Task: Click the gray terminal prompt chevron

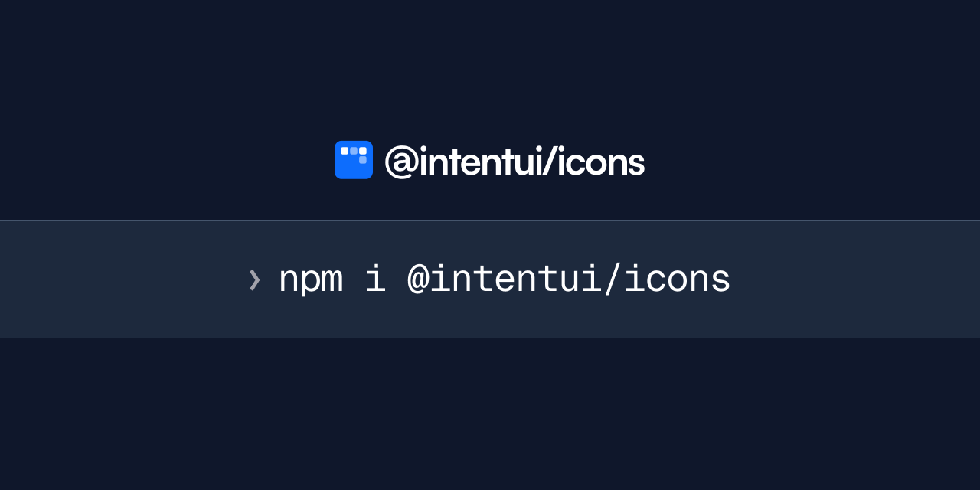Action: (254, 279)
